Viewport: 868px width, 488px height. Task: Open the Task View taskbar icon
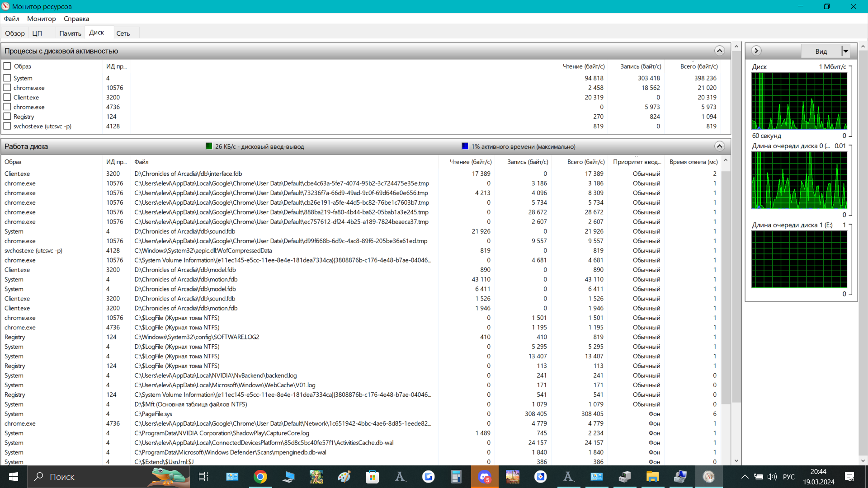203,477
